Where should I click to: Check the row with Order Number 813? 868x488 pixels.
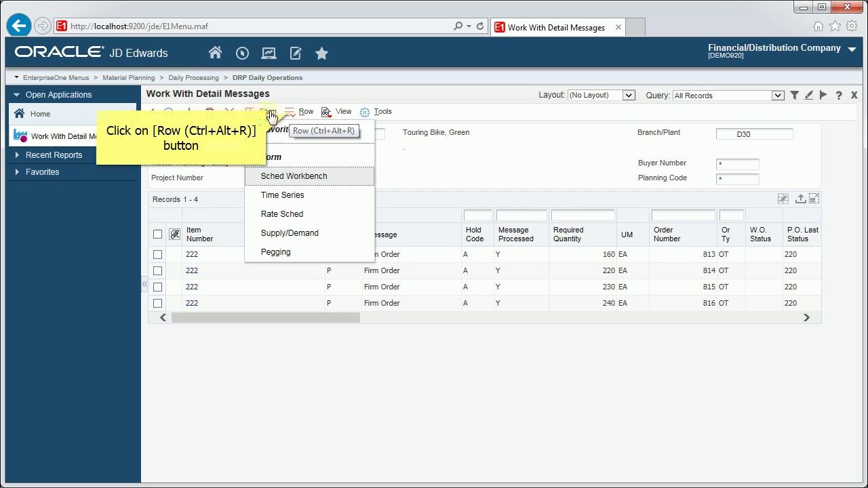[157, 254]
